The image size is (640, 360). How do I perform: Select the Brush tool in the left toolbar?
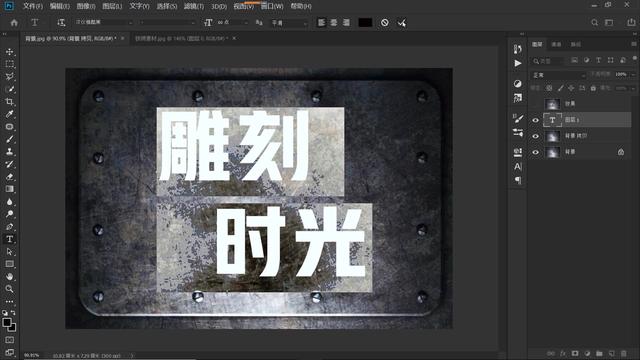coord(9,139)
